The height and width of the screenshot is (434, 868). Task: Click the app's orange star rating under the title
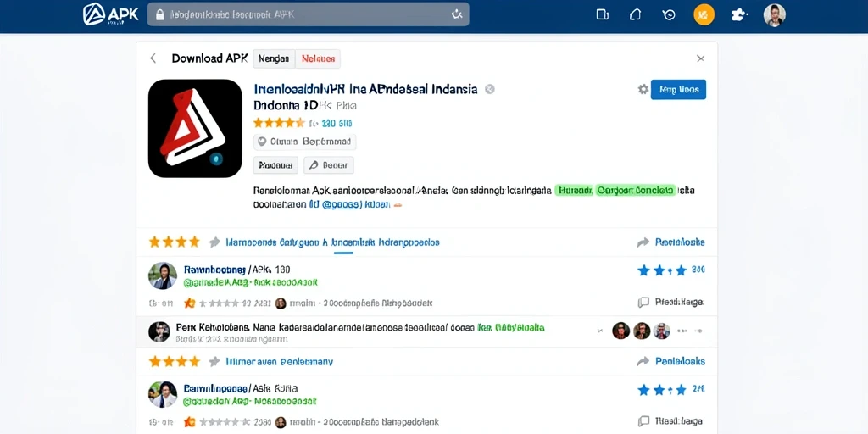coord(279,123)
